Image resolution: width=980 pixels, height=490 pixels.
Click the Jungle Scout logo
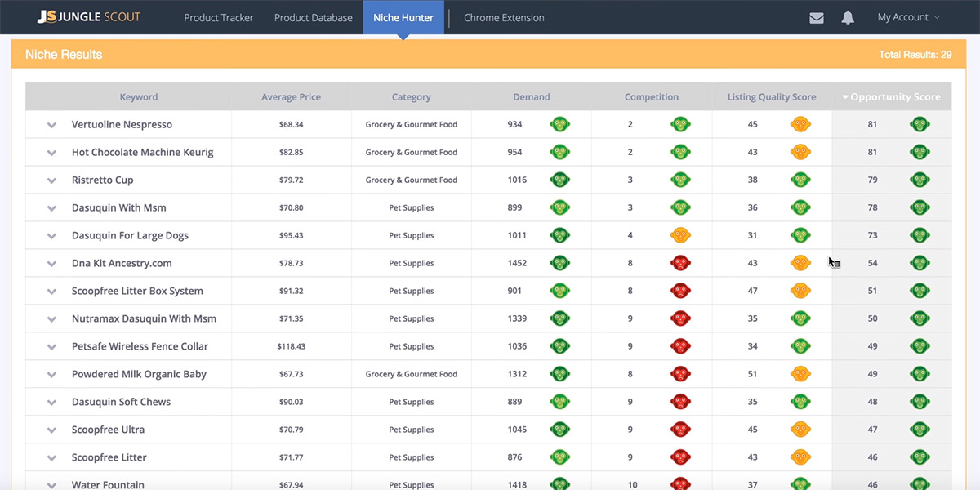[89, 17]
